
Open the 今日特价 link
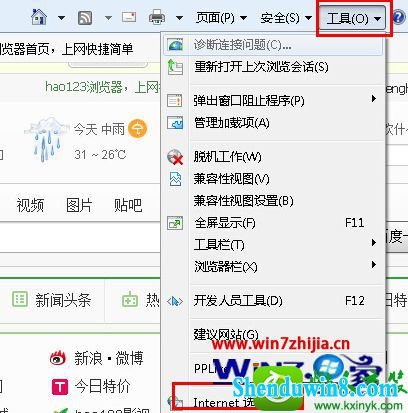103,386
